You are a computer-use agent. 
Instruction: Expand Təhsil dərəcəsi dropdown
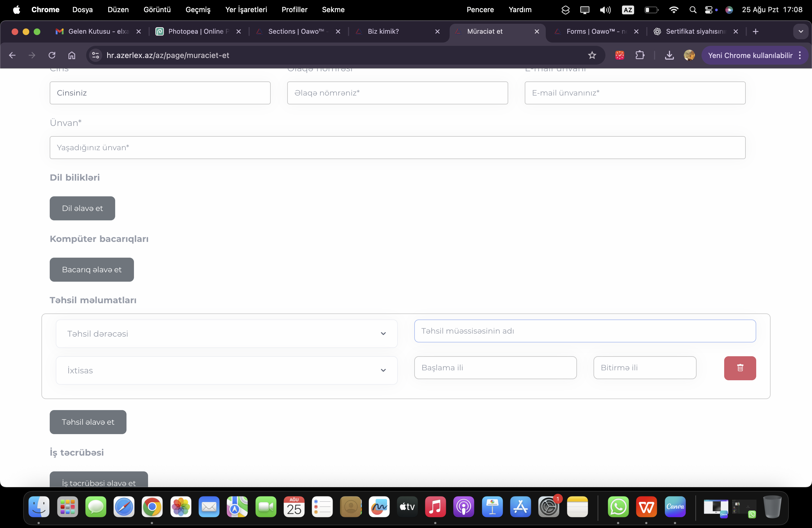pyautogui.click(x=226, y=334)
